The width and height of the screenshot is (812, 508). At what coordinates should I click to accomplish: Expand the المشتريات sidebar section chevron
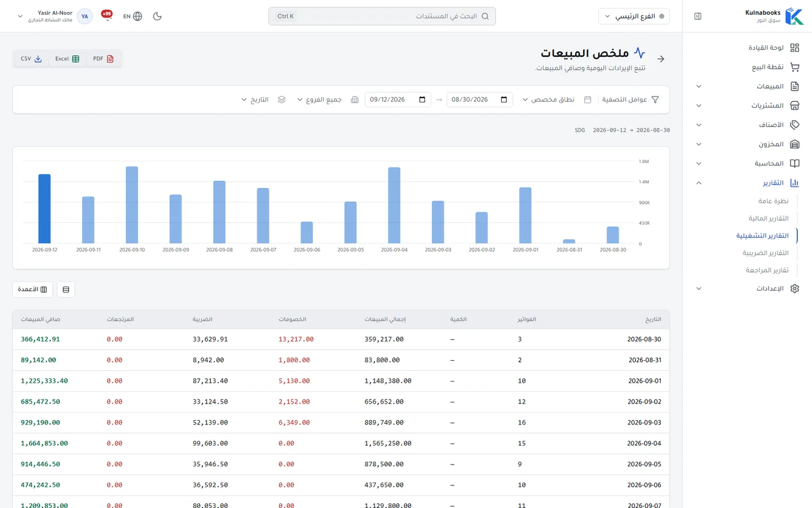pos(699,106)
